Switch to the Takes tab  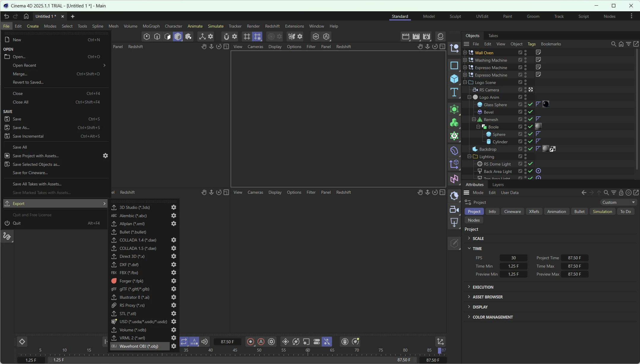[493, 36]
